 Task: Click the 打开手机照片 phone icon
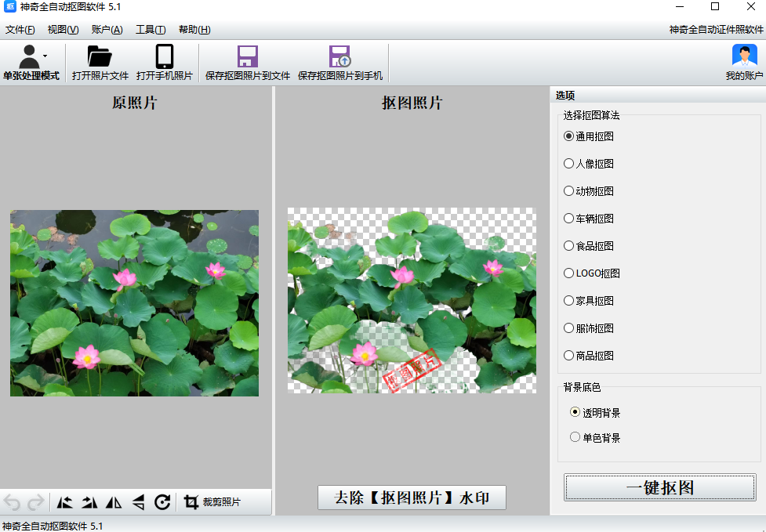(x=164, y=57)
